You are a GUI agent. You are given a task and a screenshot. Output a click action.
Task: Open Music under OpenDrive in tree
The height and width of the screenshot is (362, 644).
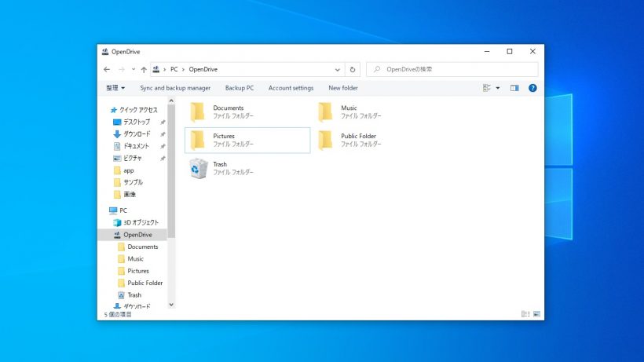135,258
